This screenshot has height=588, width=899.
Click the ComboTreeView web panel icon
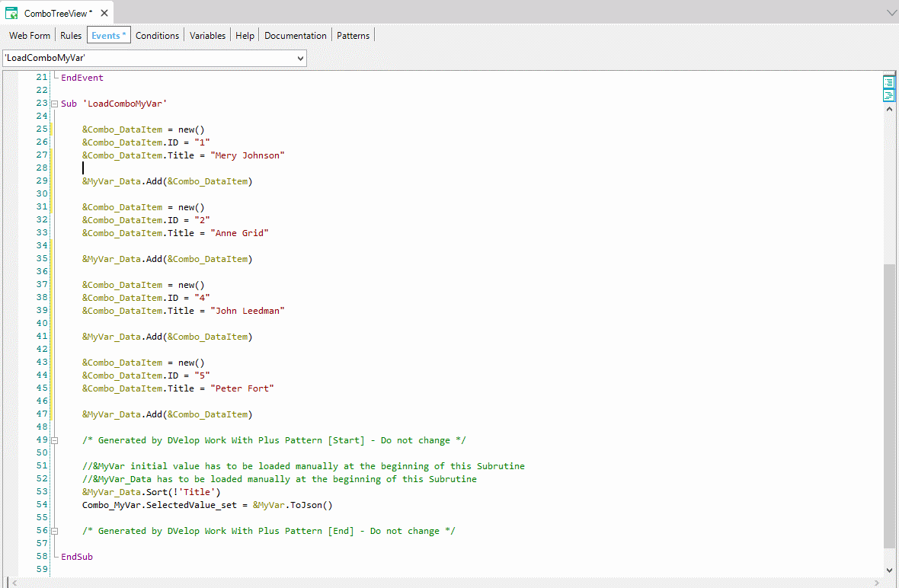pyautogui.click(x=12, y=13)
